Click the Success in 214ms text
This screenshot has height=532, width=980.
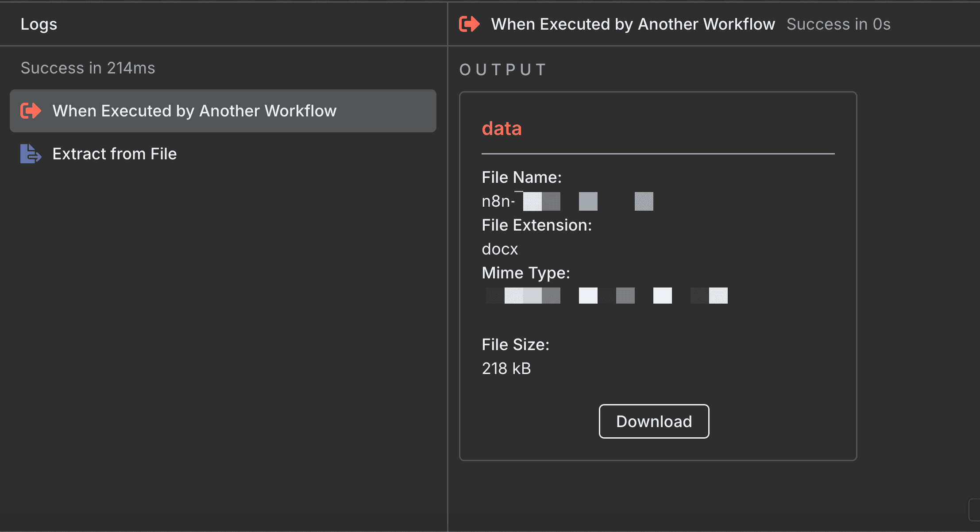tap(88, 67)
